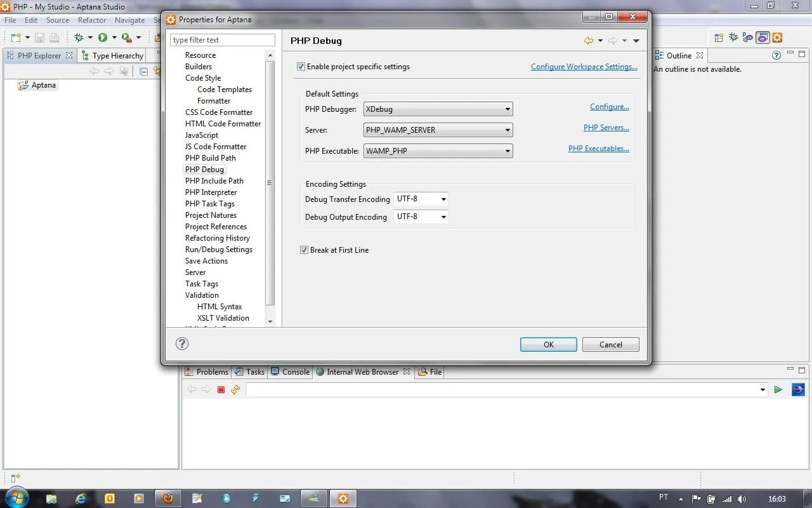This screenshot has height=508, width=812.
Task: Select Save Actions in properties tree
Action: click(x=206, y=261)
